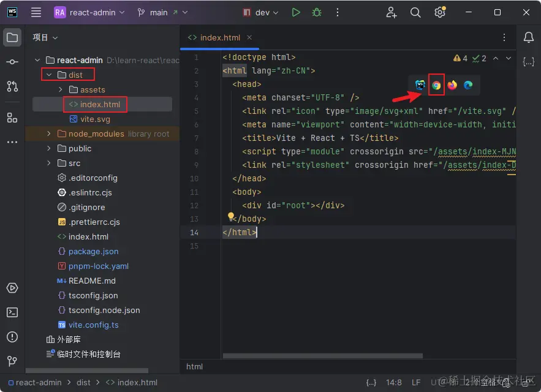Click the project tree horizontal scrollbar

point(87,371)
